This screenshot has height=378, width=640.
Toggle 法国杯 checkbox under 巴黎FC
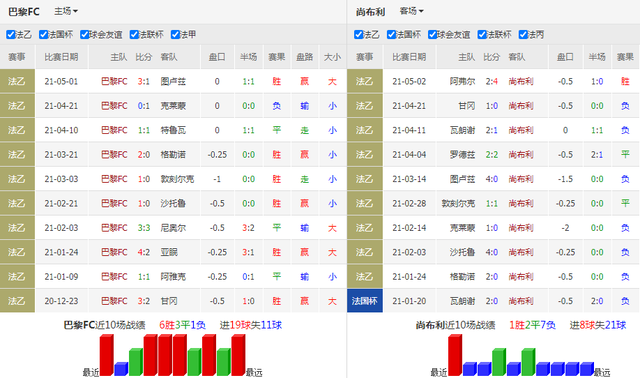pyautogui.click(x=44, y=35)
